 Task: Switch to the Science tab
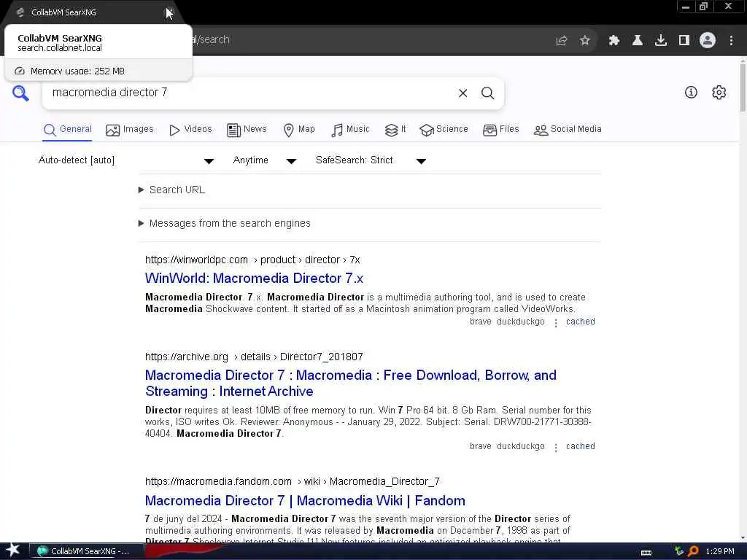[444, 130]
